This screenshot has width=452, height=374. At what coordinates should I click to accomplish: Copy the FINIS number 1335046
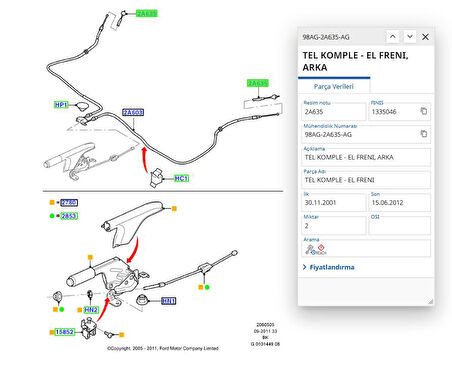point(424,111)
